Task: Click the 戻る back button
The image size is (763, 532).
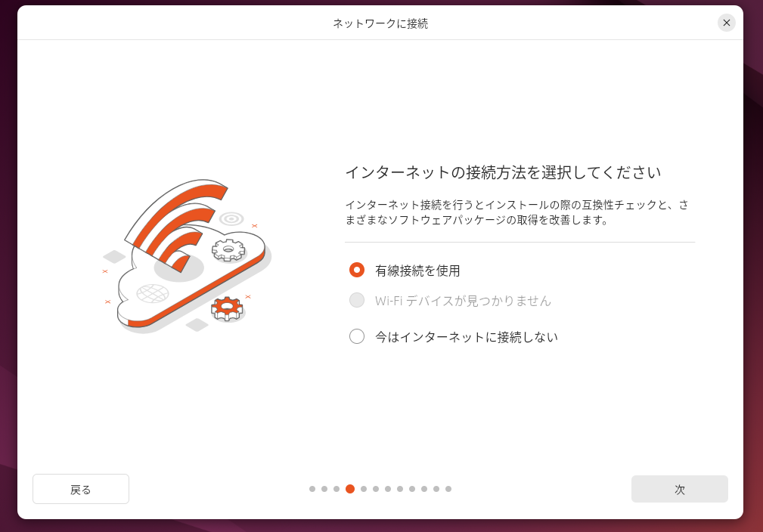Action: (81, 489)
